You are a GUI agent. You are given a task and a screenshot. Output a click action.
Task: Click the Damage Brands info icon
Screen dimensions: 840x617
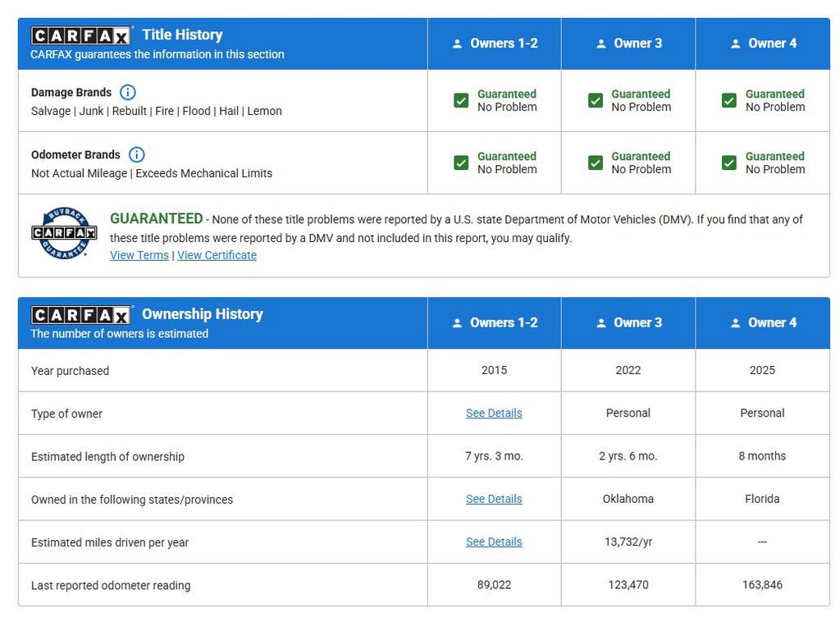click(128, 92)
